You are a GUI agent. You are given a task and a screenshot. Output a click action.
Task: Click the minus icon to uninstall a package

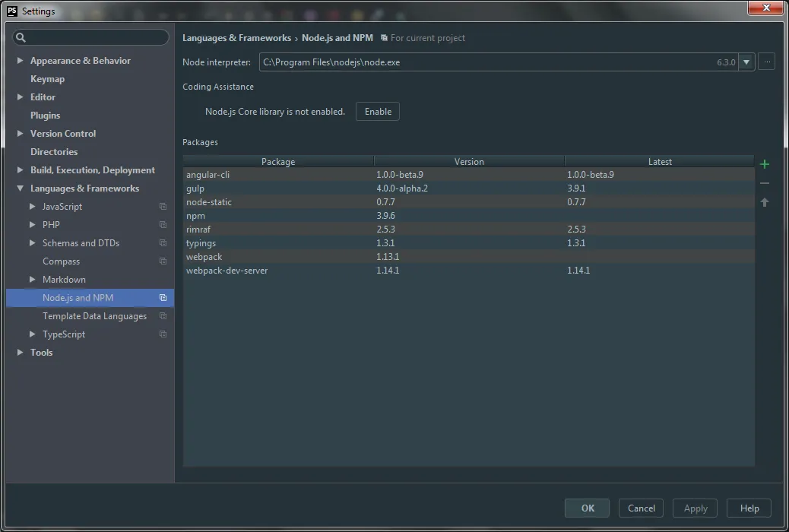pos(765,183)
